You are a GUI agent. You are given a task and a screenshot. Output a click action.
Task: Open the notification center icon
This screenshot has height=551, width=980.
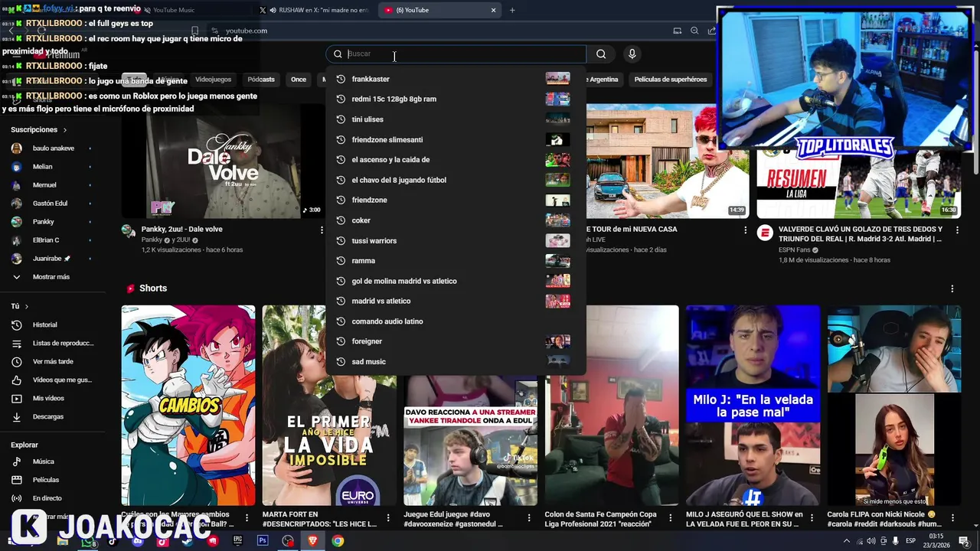964,541
